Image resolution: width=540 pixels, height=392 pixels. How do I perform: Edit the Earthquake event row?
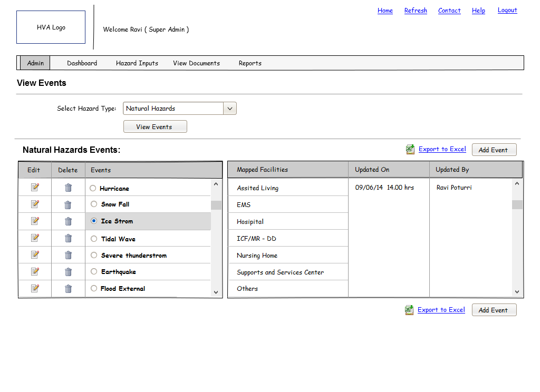click(35, 271)
